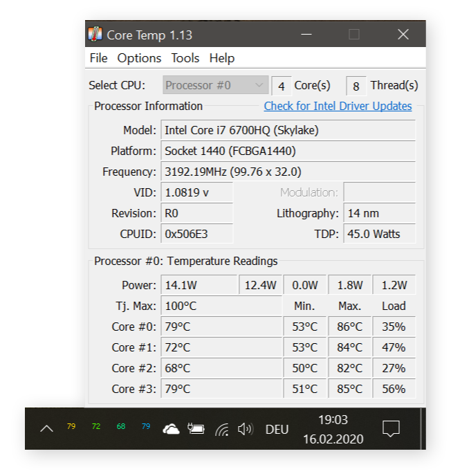Image resolution: width=451 pixels, height=476 pixels.
Task: Open the File menu
Action: click(99, 58)
